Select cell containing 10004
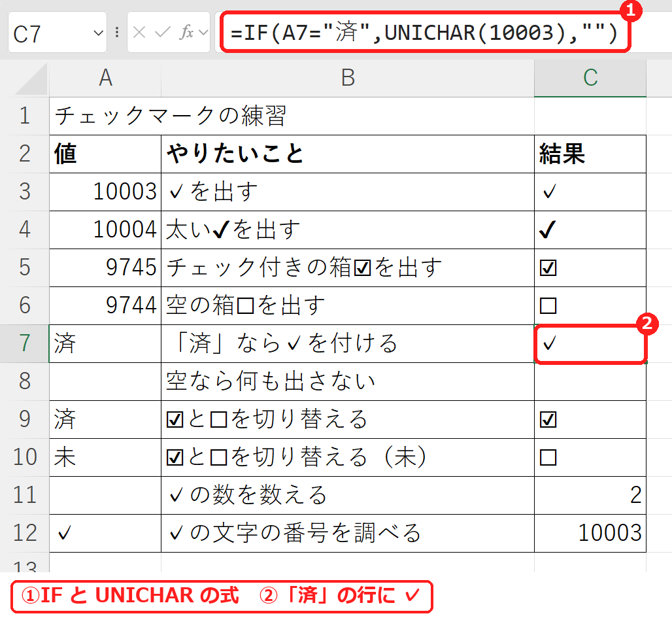This screenshot has height=618, width=672. coord(105,230)
